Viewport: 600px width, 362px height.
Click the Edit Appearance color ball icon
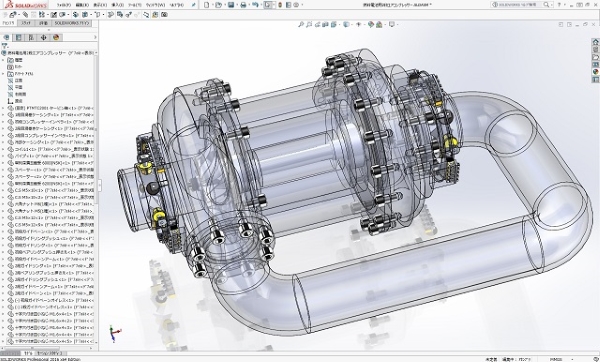[x=370, y=24]
